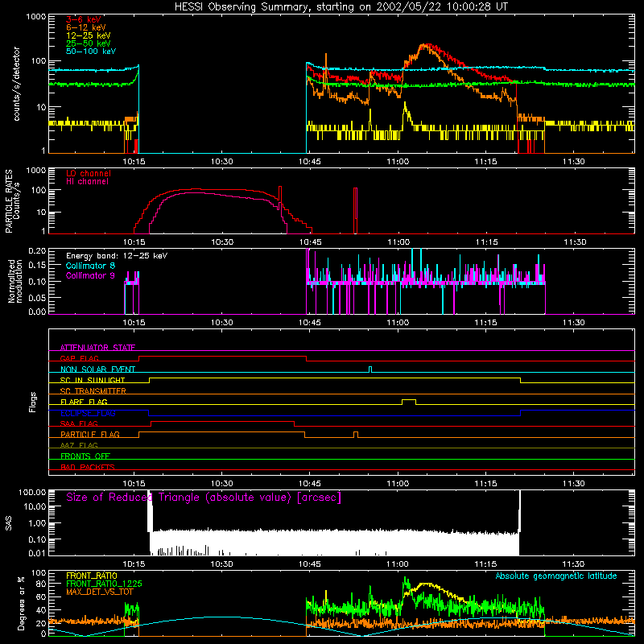Select the FLARE_FLAG label
The image size is (644, 644).
pyautogui.click(x=84, y=402)
